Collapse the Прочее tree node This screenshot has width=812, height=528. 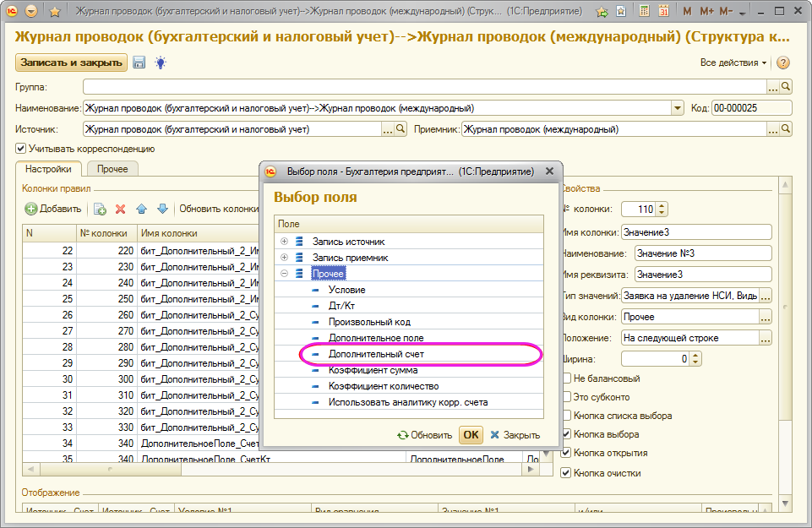[284, 274]
